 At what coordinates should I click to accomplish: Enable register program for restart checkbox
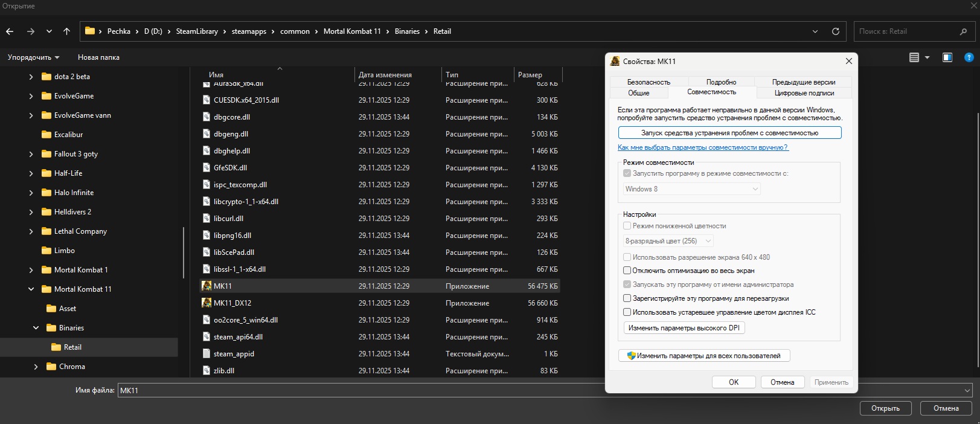[x=627, y=298]
